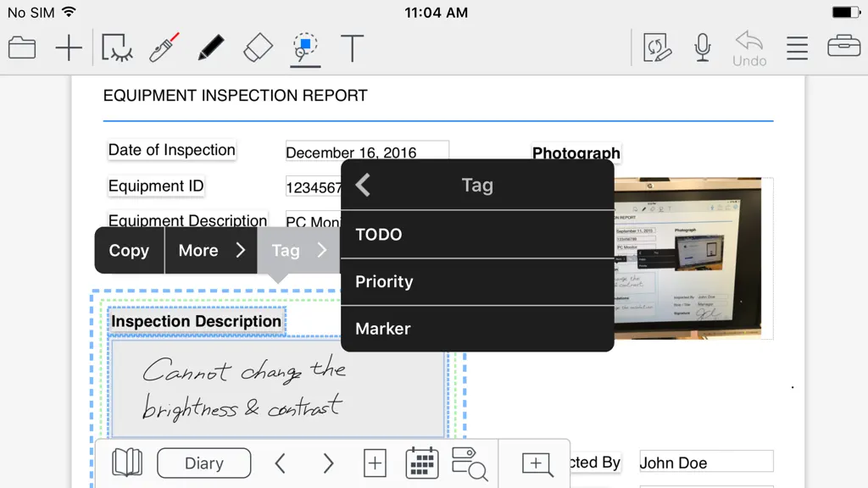Tap the monitor photograph image

(x=687, y=258)
